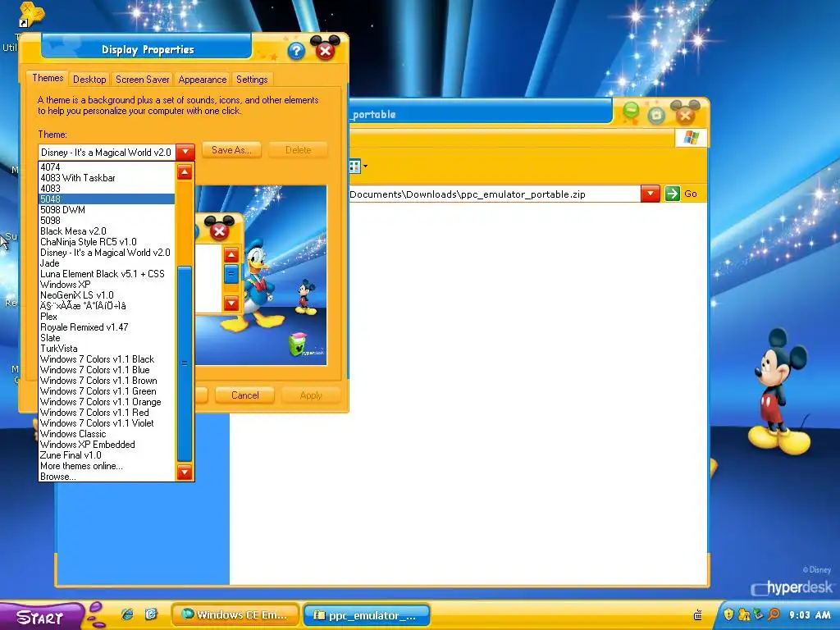Select the Windows XP Embedded theme
Screen dimensions: 840x630
(x=107, y=445)
